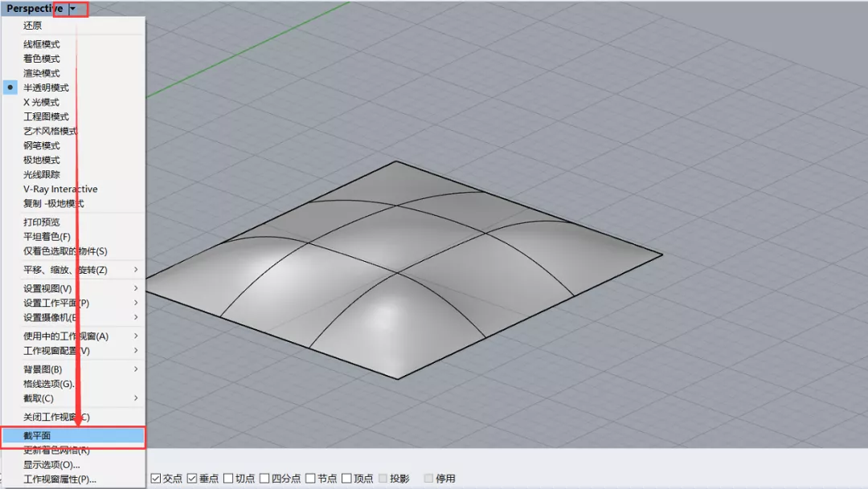The width and height of the screenshot is (868, 489).
Task: Choose V-Ray Interactive mode
Action: [74, 189]
